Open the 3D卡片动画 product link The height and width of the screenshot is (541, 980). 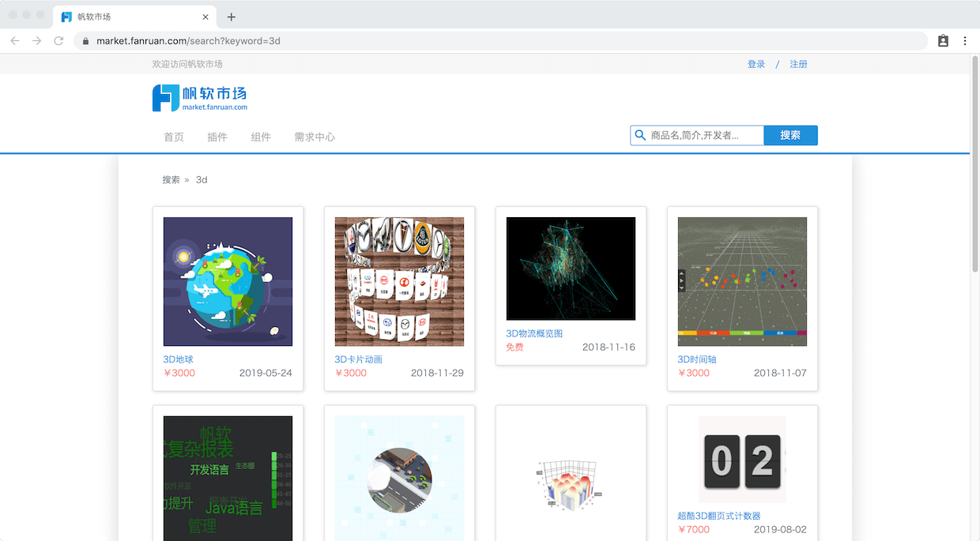click(359, 359)
